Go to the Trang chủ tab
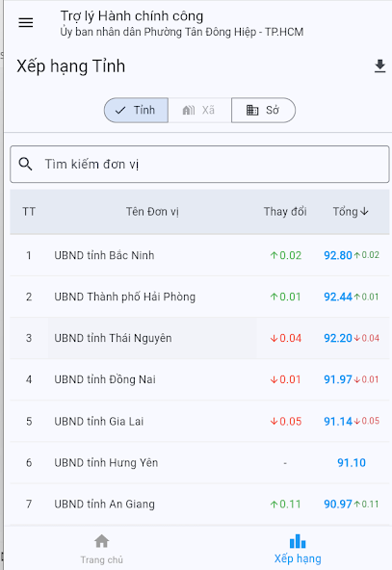 tap(102, 549)
